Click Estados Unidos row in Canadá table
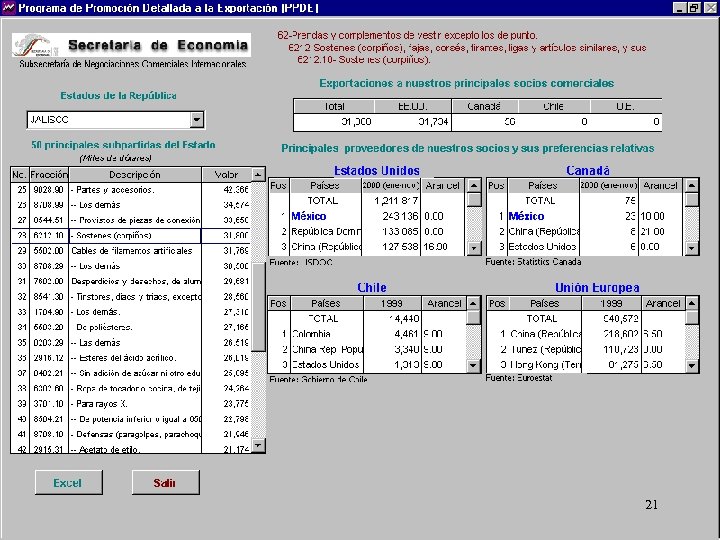This screenshot has height=540, width=720. (x=585, y=247)
